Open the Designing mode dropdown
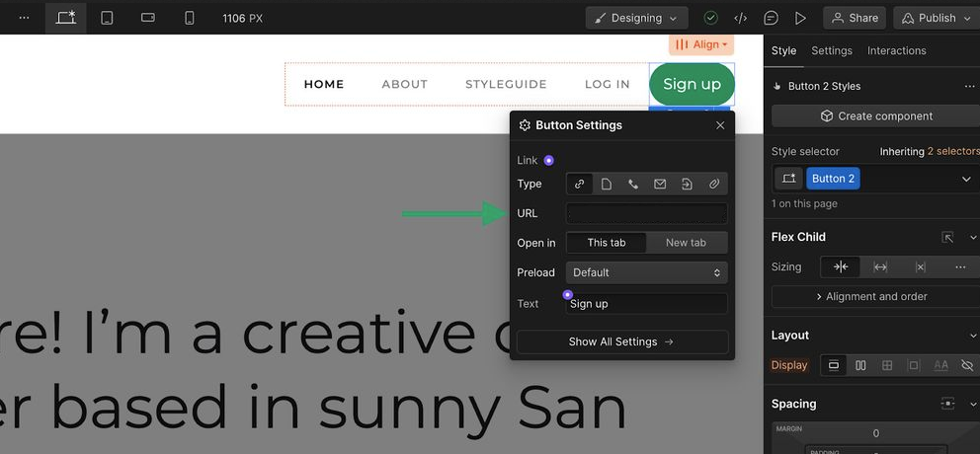Image resolution: width=980 pixels, height=454 pixels. coord(636,18)
